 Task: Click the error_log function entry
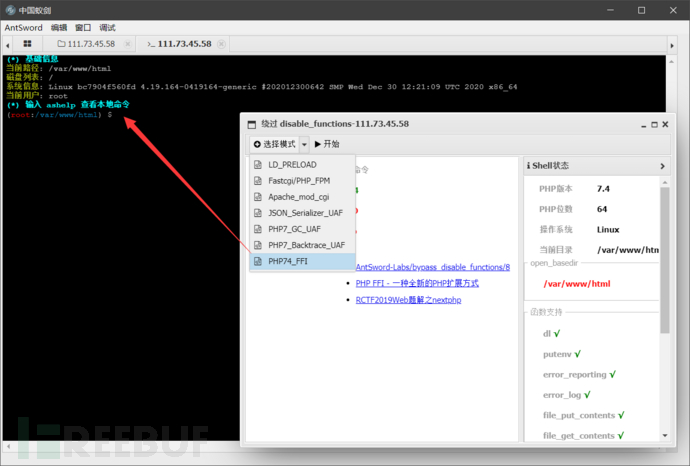coord(566,395)
